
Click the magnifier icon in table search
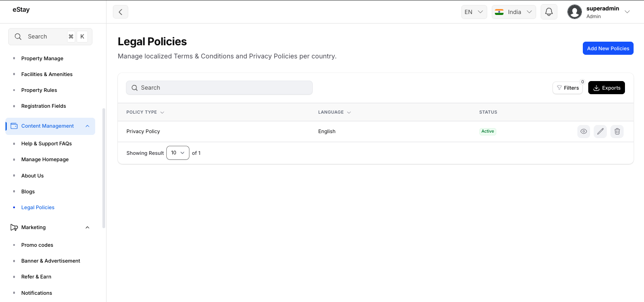pyautogui.click(x=135, y=88)
